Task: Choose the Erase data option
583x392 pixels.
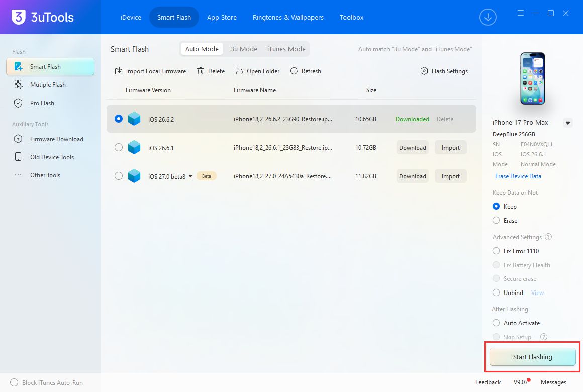Action: 496,220
